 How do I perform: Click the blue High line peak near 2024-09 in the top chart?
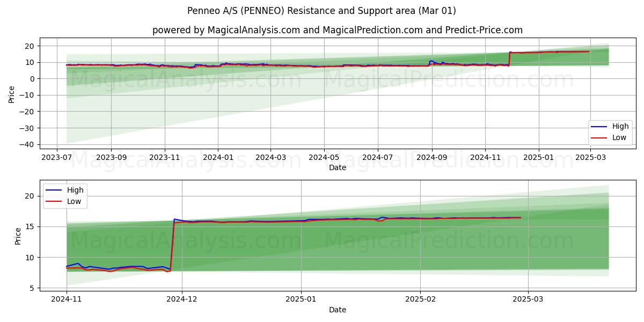point(431,61)
